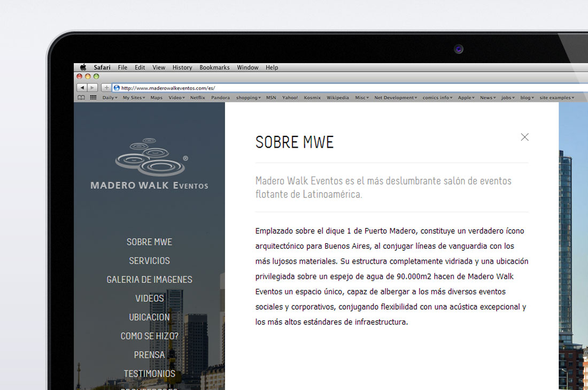Open the bookmarks library book icon
Image resolution: width=588 pixels, height=390 pixels.
(81, 98)
